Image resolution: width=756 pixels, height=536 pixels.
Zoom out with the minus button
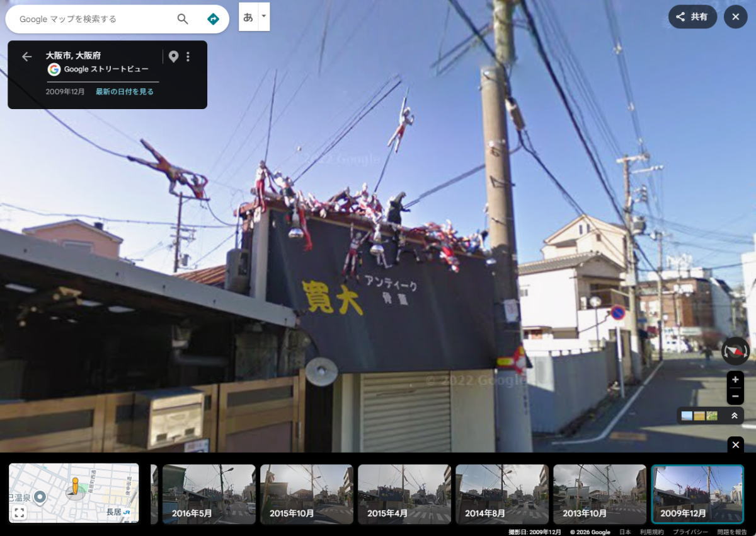pyautogui.click(x=735, y=397)
